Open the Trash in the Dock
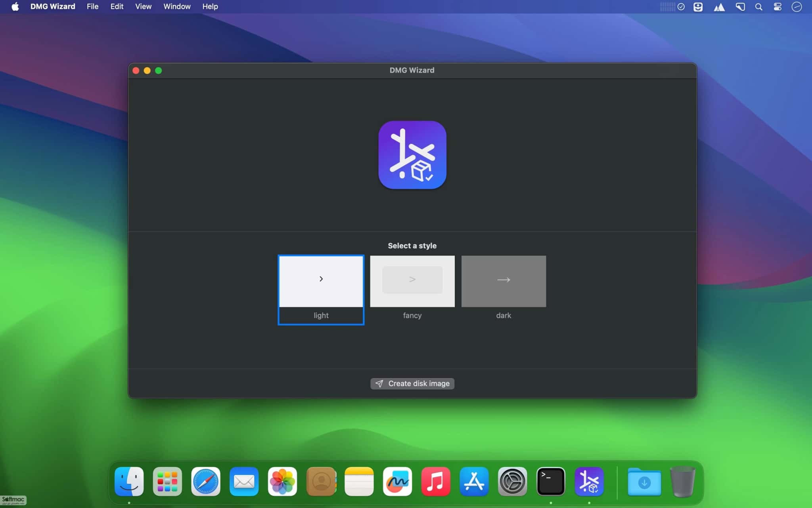812x508 pixels. (x=682, y=481)
